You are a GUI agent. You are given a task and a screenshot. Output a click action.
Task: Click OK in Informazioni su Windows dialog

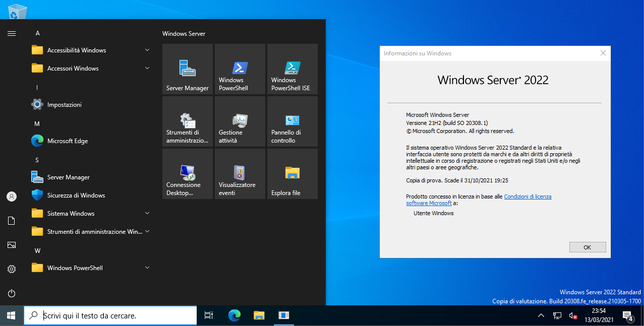588,247
